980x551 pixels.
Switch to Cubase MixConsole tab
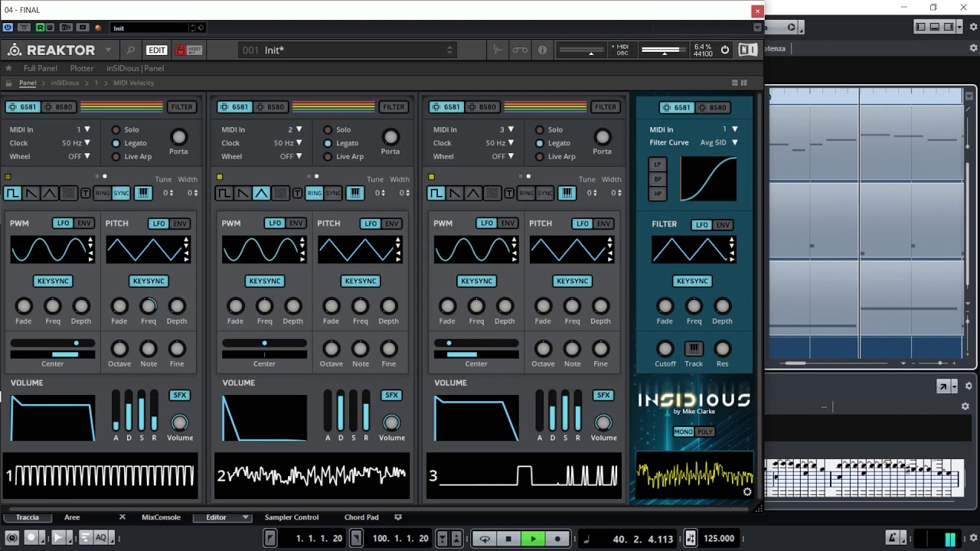click(161, 517)
